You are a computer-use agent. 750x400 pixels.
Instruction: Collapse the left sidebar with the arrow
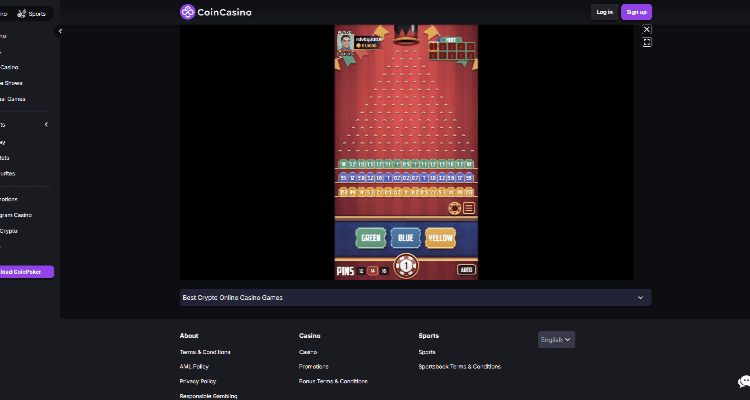pos(60,31)
